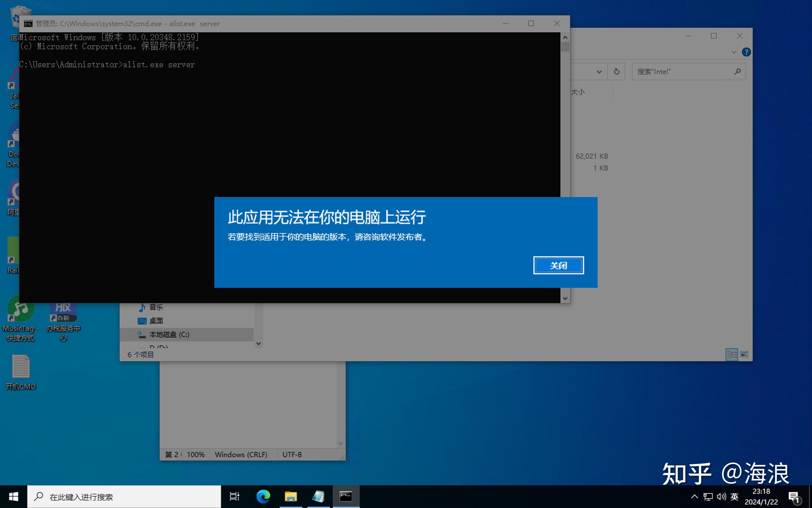Click Windows (CRLF) in Notepad status bar
The image size is (812, 508).
click(241, 455)
